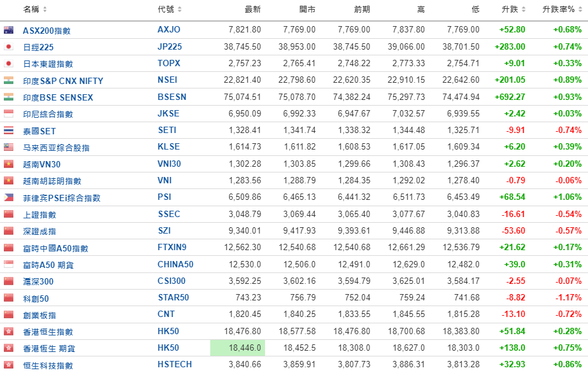Click the CHINA50 ticker code

(175, 264)
